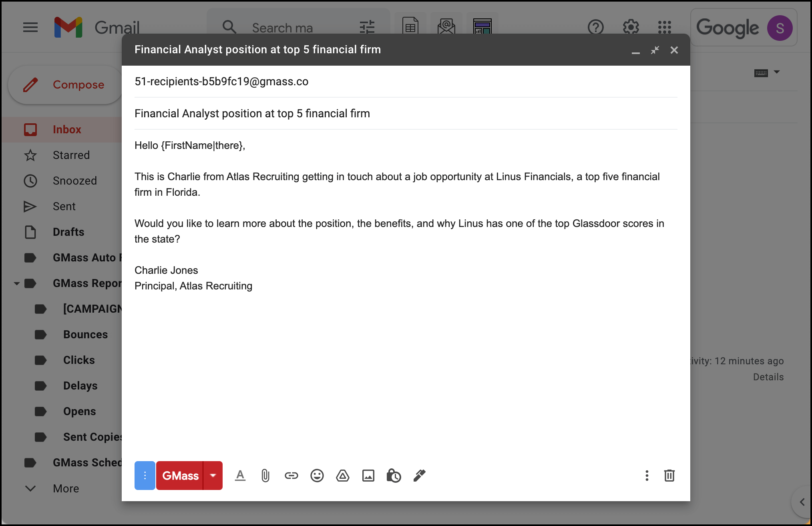Click the Details link
This screenshot has width=812, height=526.
click(x=768, y=377)
